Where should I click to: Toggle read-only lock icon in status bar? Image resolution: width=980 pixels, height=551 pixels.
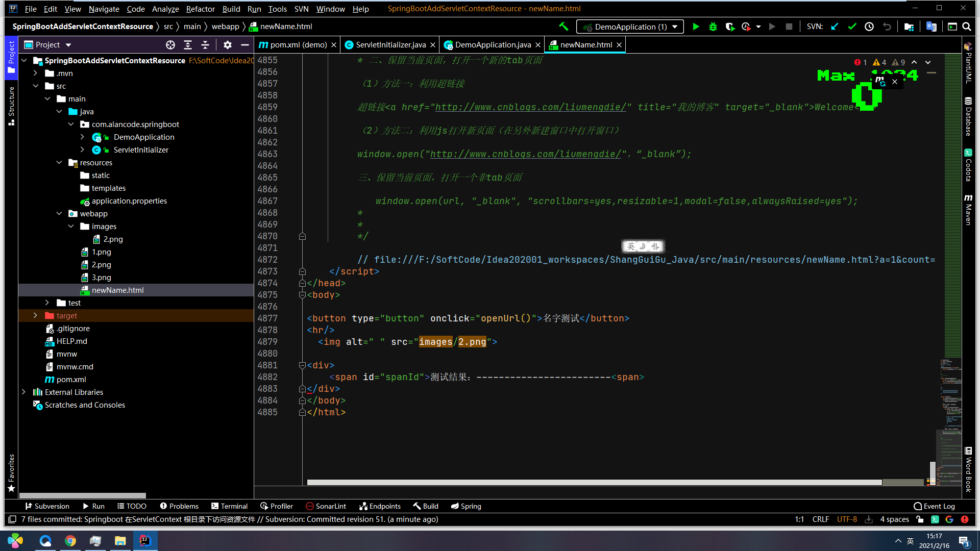(x=920, y=519)
